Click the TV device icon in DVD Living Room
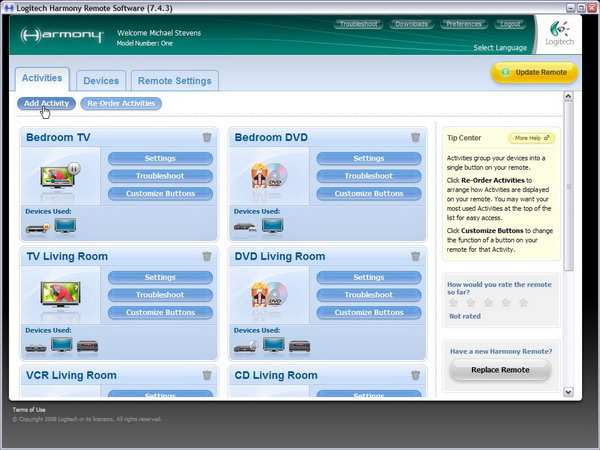600x450 pixels. pyautogui.click(x=274, y=345)
